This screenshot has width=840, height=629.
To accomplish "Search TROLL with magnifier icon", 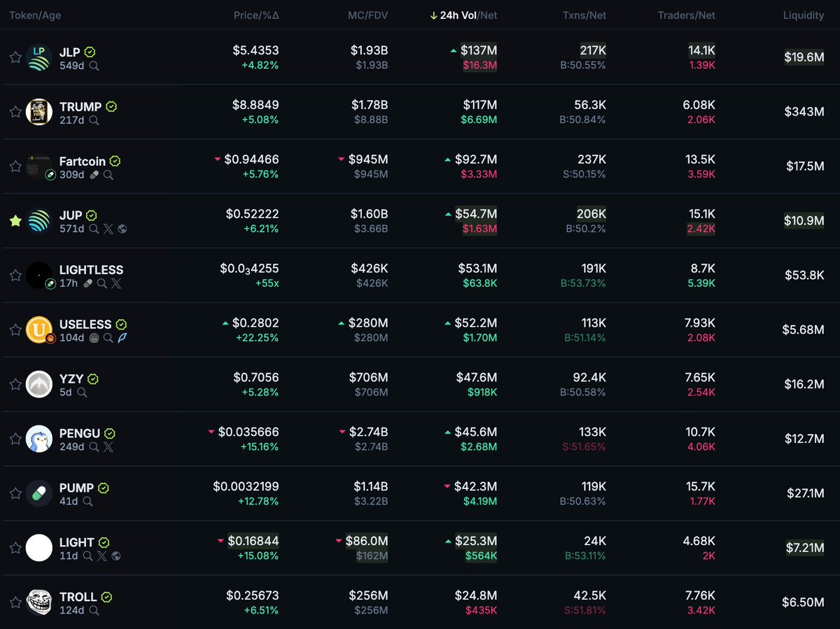I will click(94, 612).
